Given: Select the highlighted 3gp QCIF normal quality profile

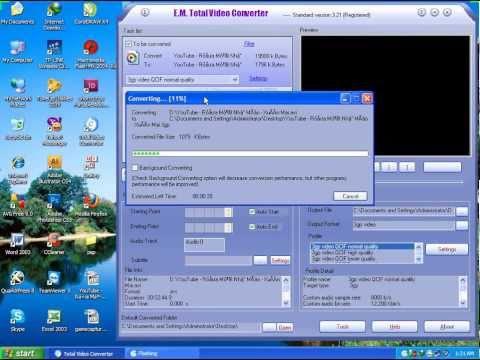Looking at the screenshot, I should [363, 247].
